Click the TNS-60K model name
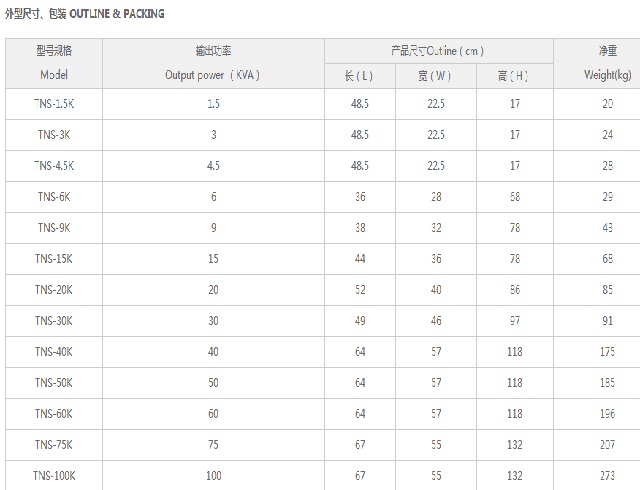 (x=54, y=414)
